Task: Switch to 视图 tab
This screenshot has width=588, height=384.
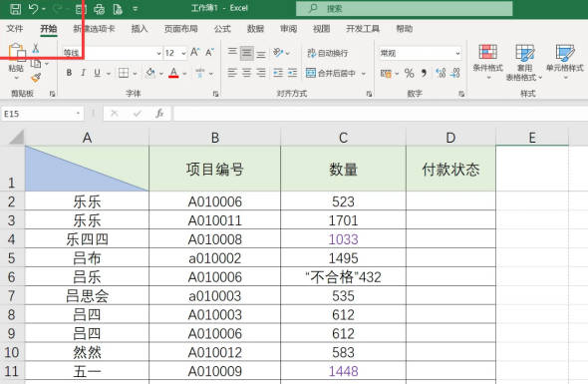Action: pyautogui.click(x=321, y=29)
